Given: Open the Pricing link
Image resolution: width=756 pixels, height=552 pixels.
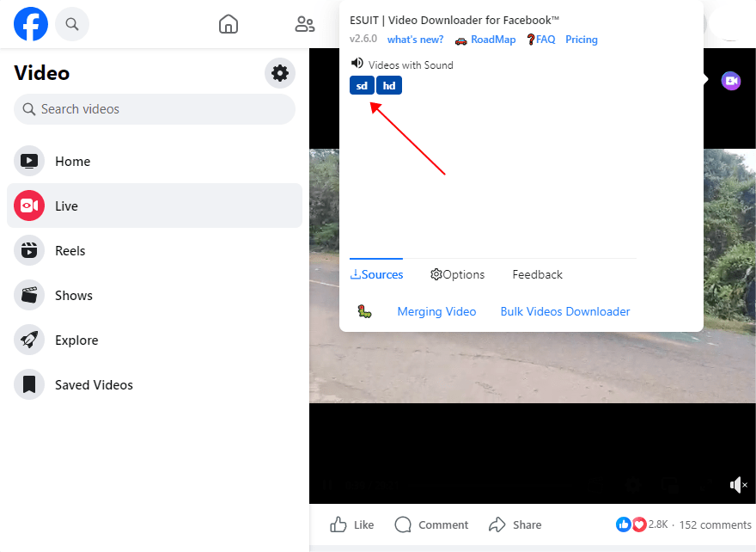Looking at the screenshot, I should click(581, 40).
